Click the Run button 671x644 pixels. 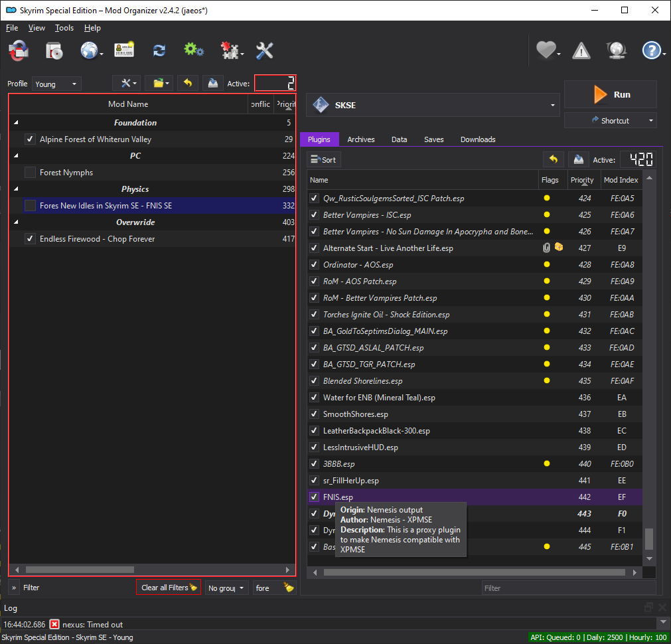tap(610, 94)
